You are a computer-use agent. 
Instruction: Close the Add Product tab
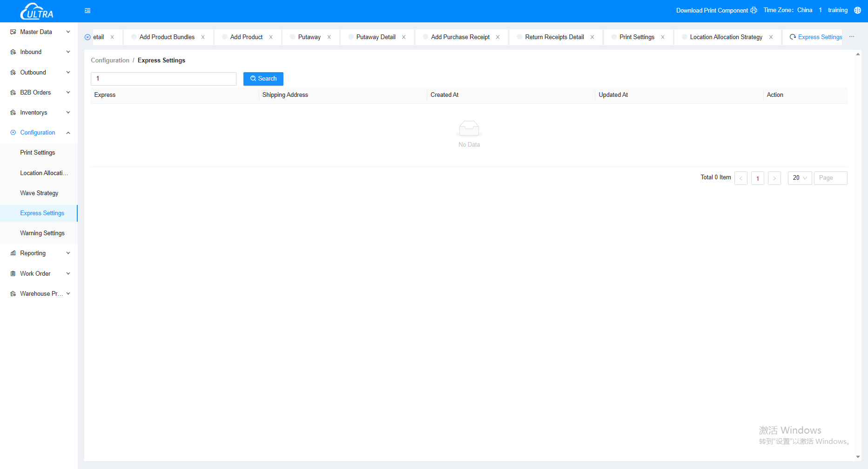(x=271, y=37)
